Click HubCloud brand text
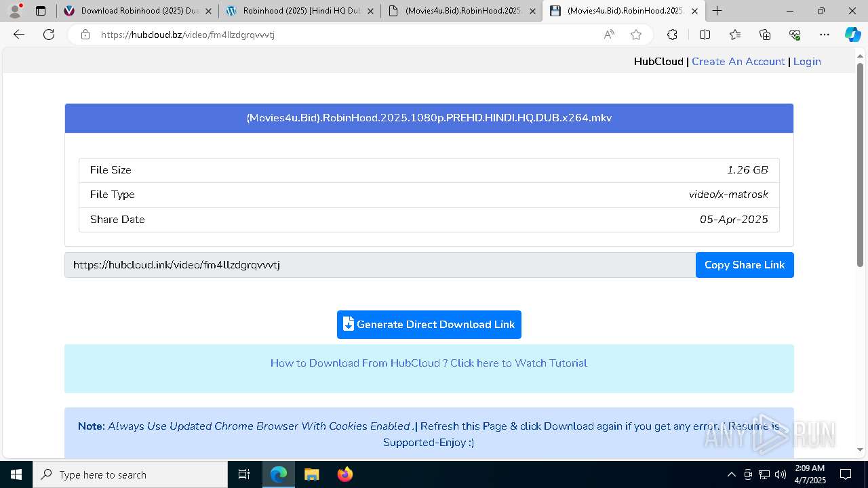 coord(658,62)
